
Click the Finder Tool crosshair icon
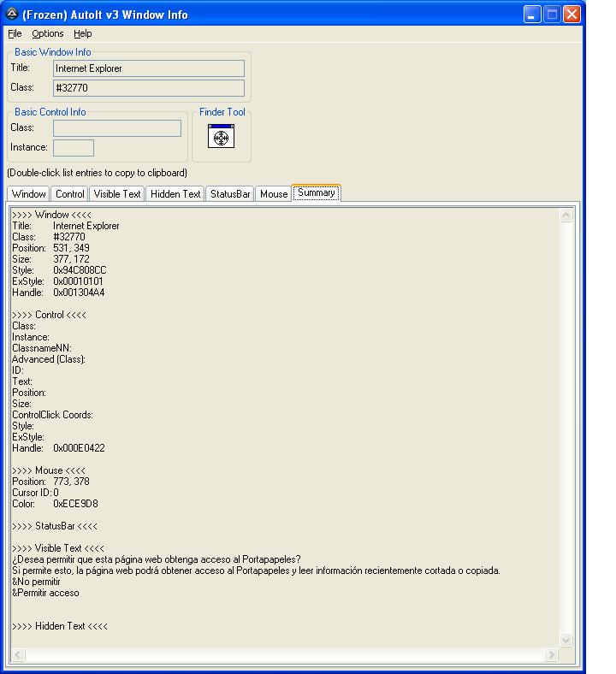[221, 136]
